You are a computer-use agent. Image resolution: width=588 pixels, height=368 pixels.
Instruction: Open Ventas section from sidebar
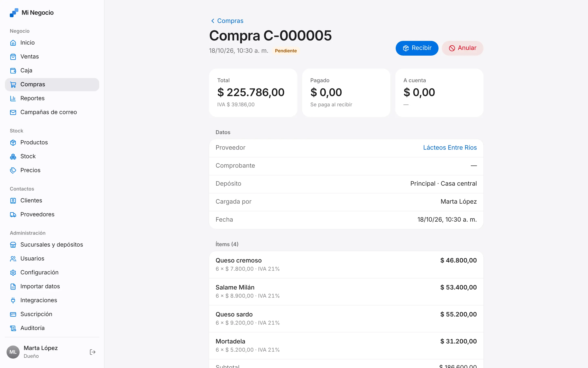click(x=52, y=57)
